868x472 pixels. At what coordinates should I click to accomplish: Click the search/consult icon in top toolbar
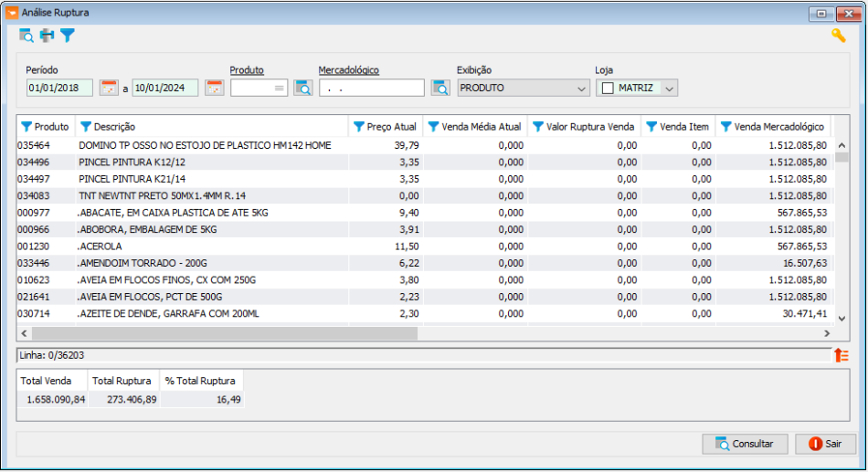(x=26, y=36)
